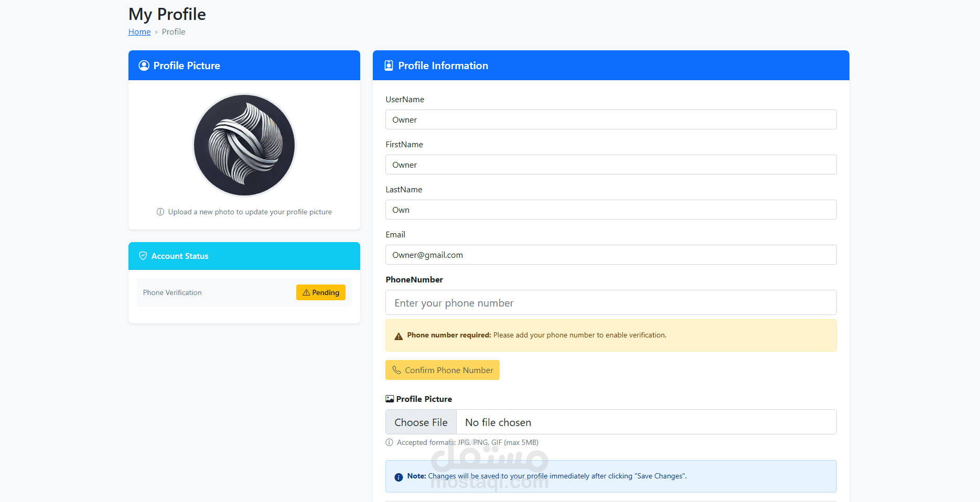Click the Confirm Phone Number button
The height and width of the screenshot is (502, 980).
coord(443,370)
